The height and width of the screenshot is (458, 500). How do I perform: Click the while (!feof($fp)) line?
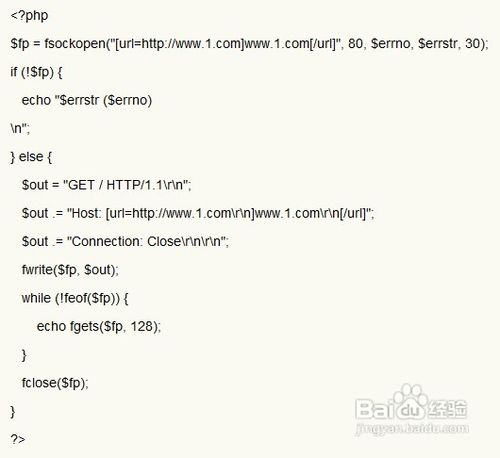click(75, 298)
